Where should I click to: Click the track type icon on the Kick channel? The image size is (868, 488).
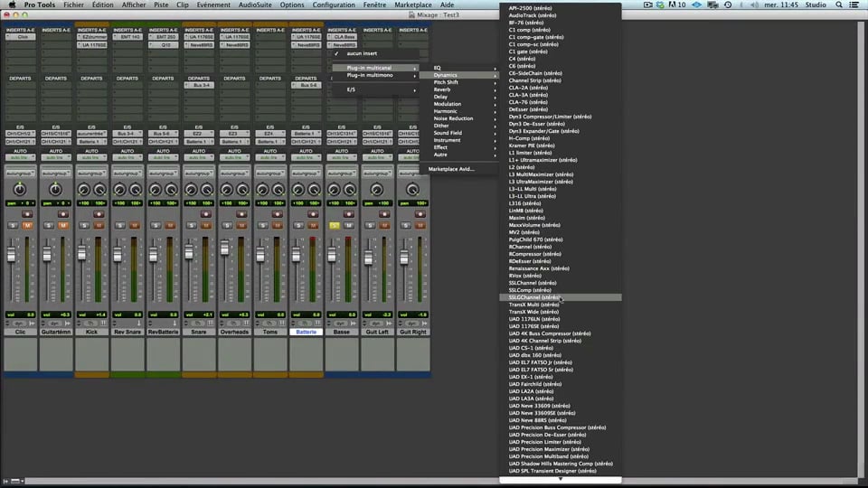pyautogui.click(x=103, y=324)
